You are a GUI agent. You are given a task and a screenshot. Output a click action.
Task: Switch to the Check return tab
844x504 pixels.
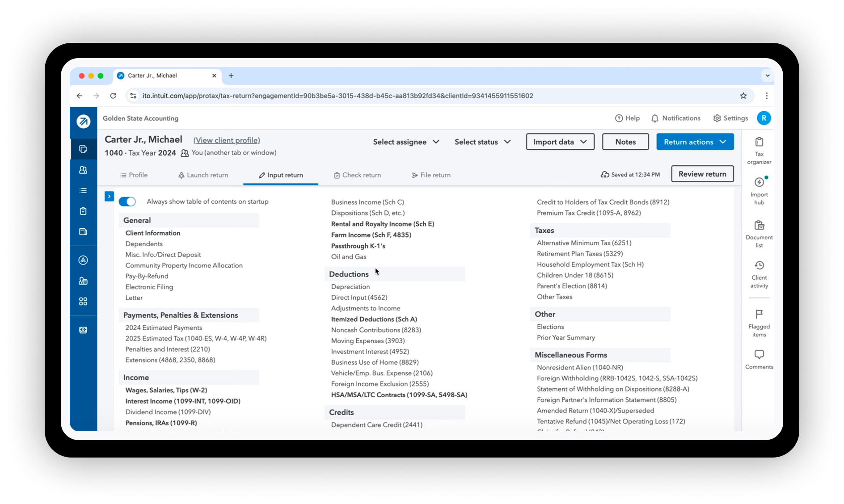click(357, 175)
